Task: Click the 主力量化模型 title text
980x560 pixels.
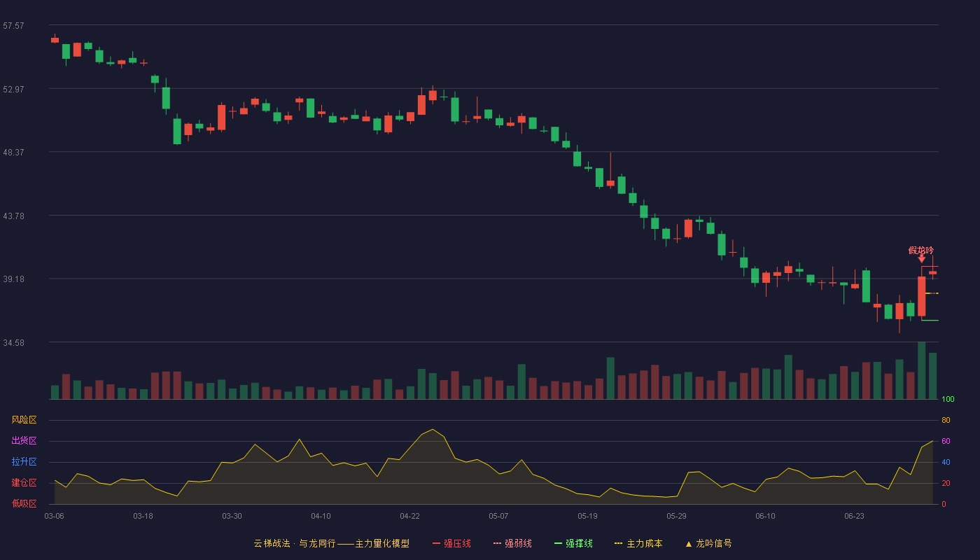Action: point(382,543)
